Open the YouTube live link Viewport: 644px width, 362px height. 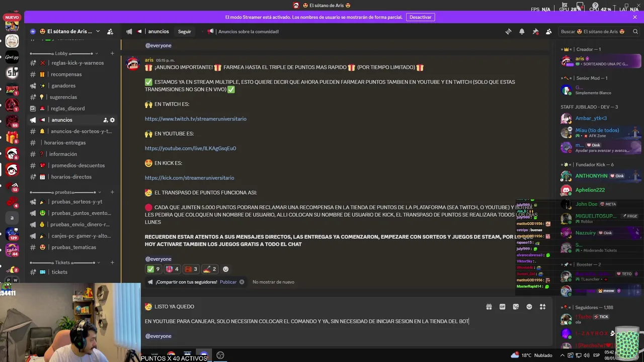click(x=190, y=148)
